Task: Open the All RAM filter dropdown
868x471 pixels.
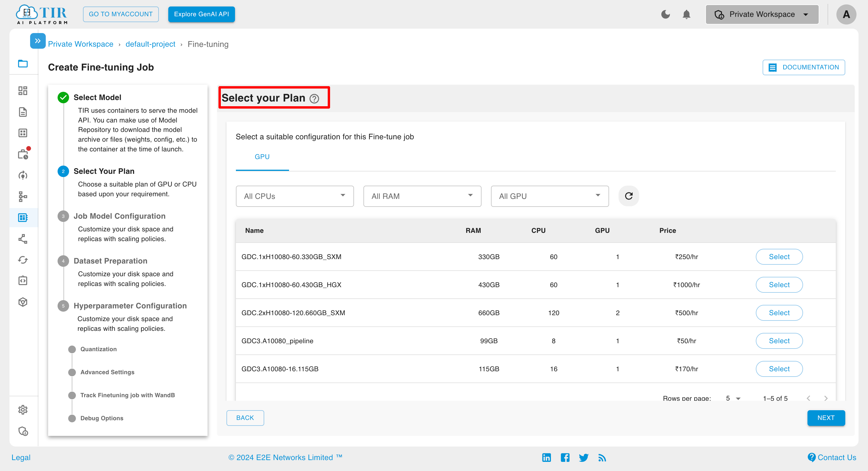Action: tap(422, 196)
